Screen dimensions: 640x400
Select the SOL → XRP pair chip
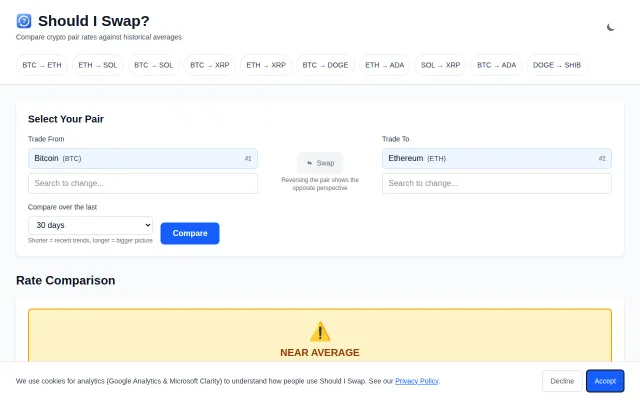click(x=440, y=65)
